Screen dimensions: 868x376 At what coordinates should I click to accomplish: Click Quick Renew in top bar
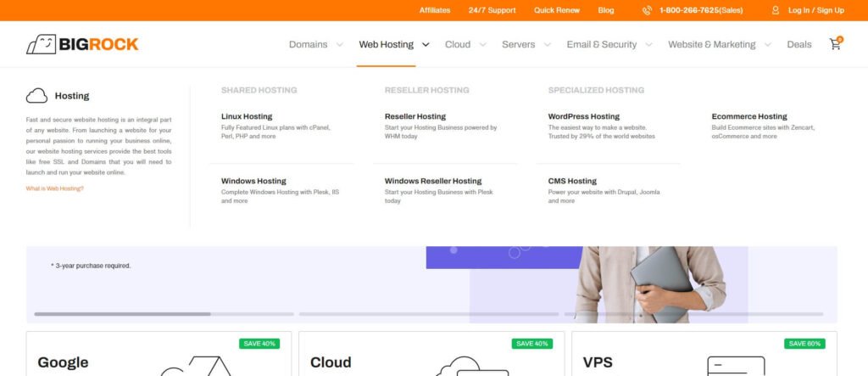[556, 10]
